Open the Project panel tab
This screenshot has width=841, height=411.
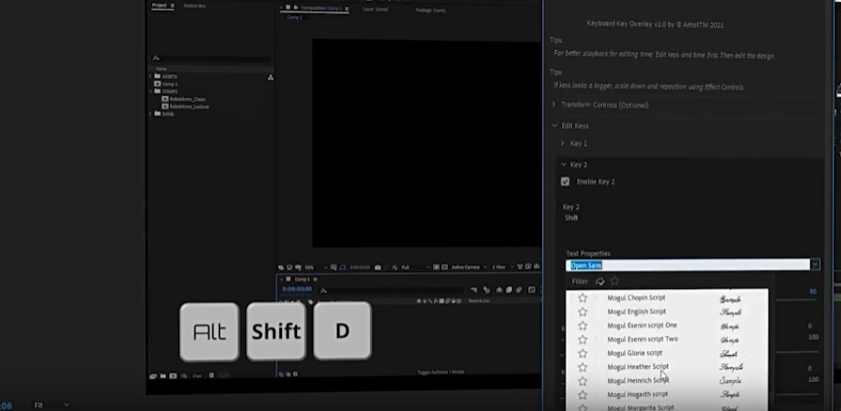click(159, 6)
